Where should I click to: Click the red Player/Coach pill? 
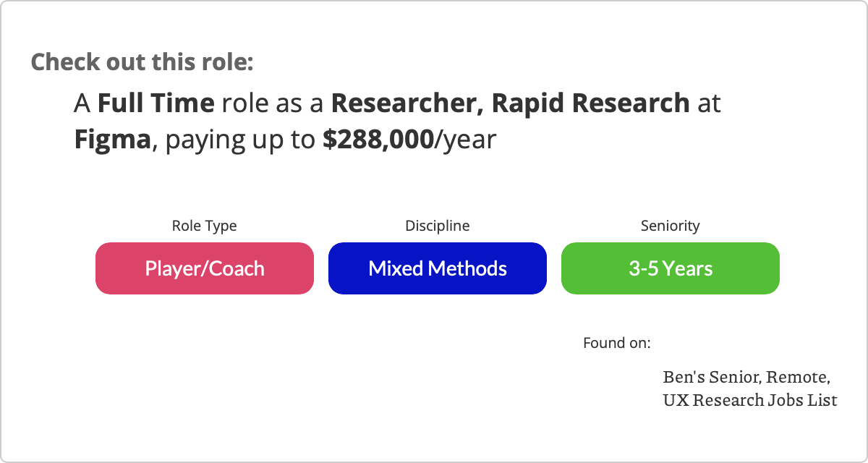pos(205,268)
